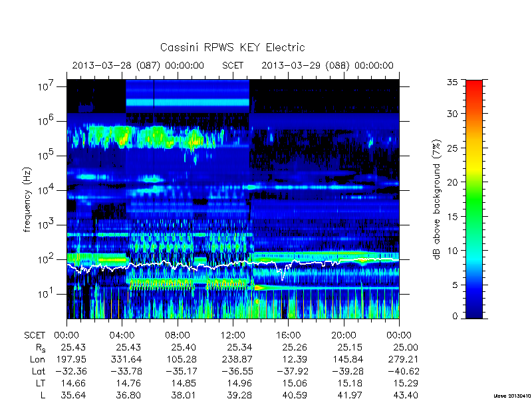532x399 pixels.
Task: Click the 25 tick on color scale
Action: pyautogui.click(x=452, y=148)
